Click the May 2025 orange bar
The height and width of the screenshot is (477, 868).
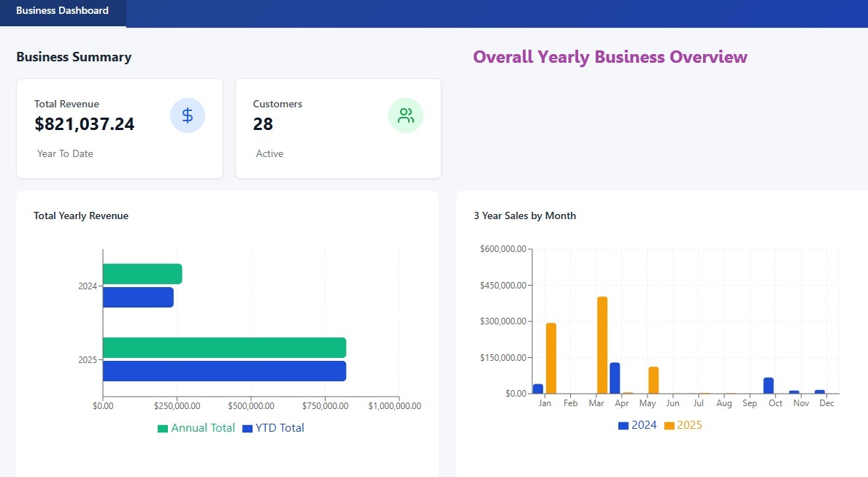pyautogui.click(x=653, y=380)
